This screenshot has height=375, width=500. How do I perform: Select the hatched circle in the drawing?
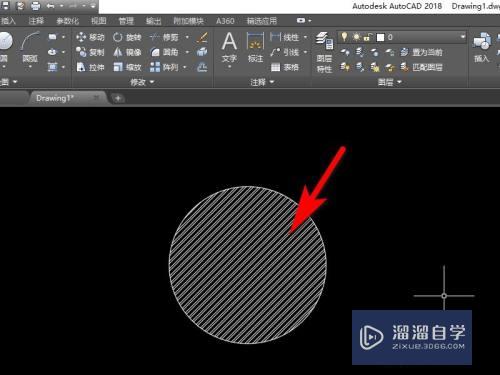point(247,265)
